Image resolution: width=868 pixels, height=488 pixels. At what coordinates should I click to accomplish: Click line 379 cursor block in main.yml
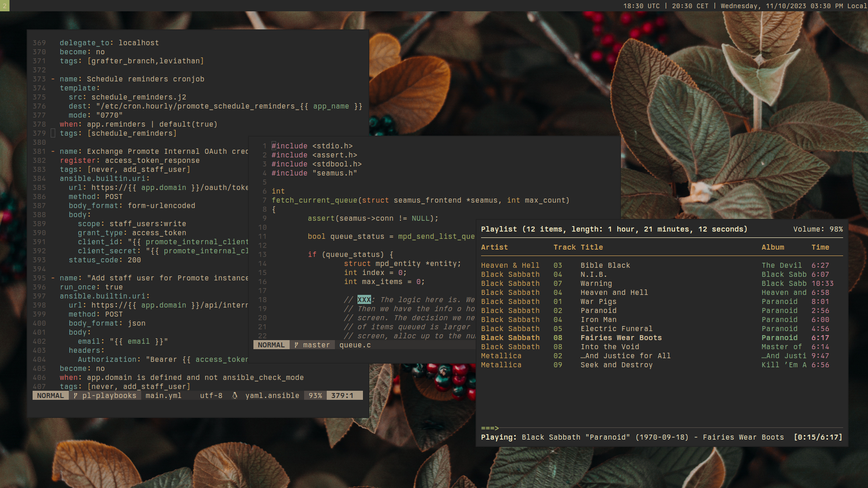[53, 133]
